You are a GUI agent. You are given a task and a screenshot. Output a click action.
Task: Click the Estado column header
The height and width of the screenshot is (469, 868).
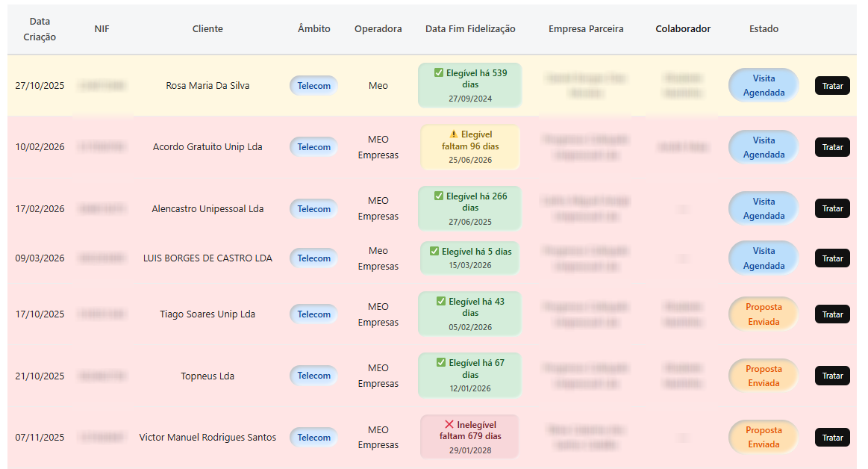click(x=764, y=29)
